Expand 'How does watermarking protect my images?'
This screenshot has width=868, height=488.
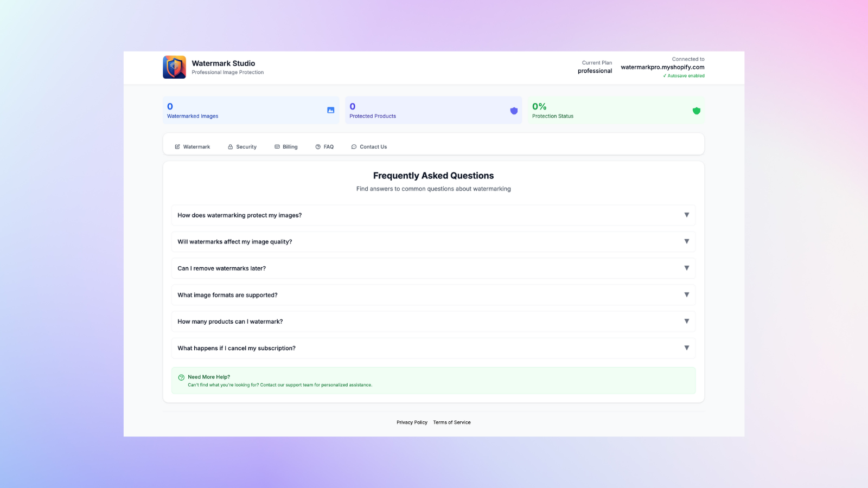(686, 215)
